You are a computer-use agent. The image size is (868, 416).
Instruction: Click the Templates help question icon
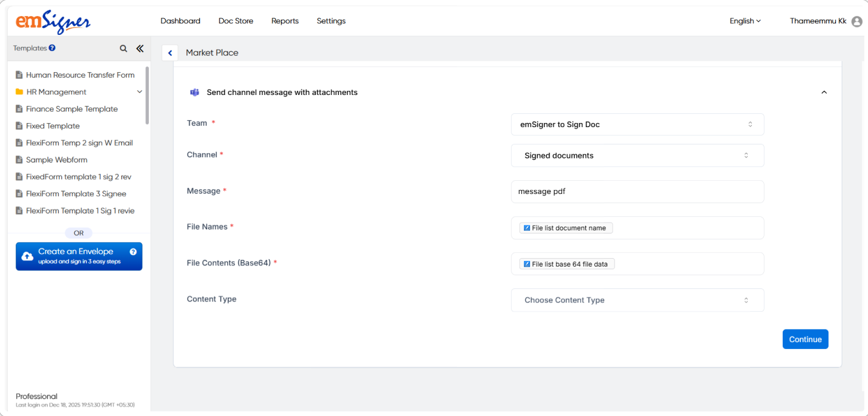(52, 48)
